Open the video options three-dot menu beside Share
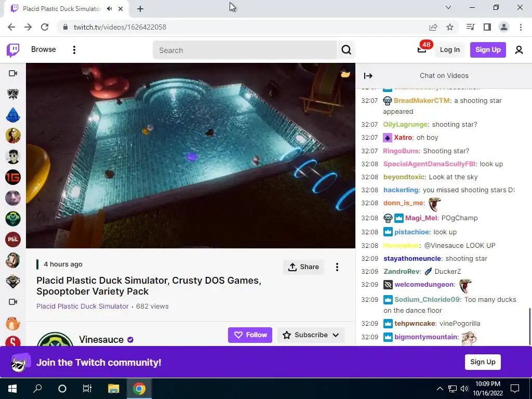 pos(337,267)
